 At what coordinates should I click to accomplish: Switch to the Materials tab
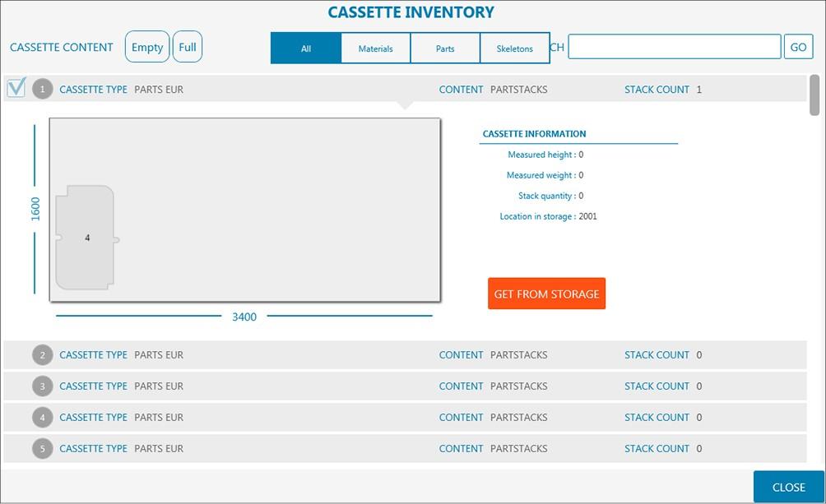pos(375,49)
